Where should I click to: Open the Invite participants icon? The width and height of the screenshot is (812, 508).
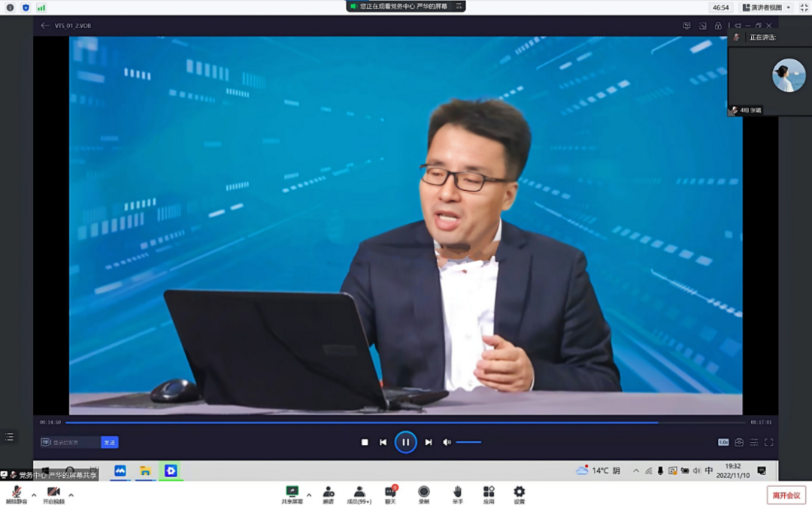(329, 492)
